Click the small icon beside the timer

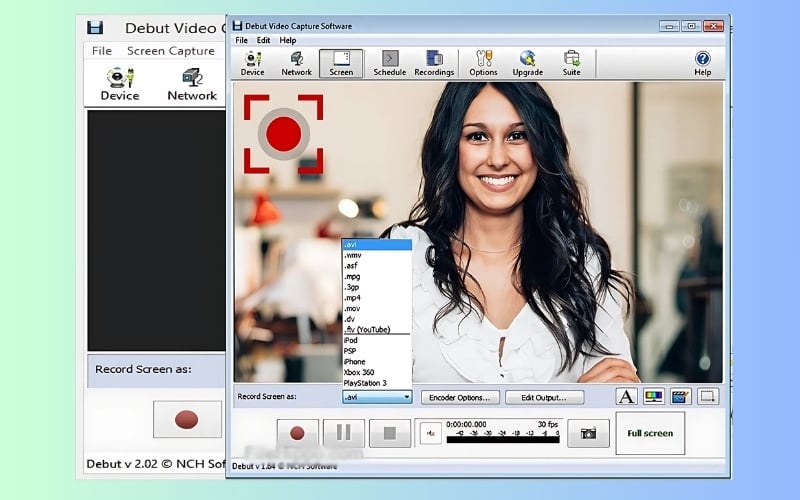tap(431, 434)
